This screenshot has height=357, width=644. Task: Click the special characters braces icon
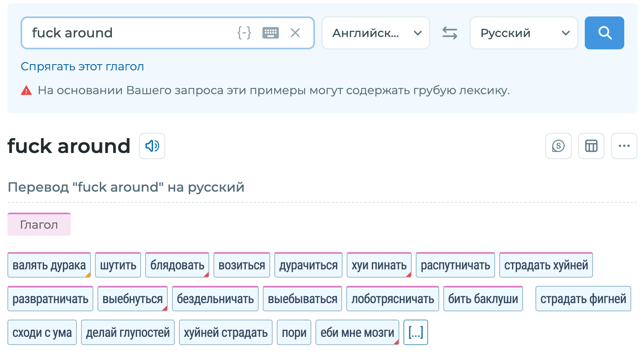(x=244, y=33)
